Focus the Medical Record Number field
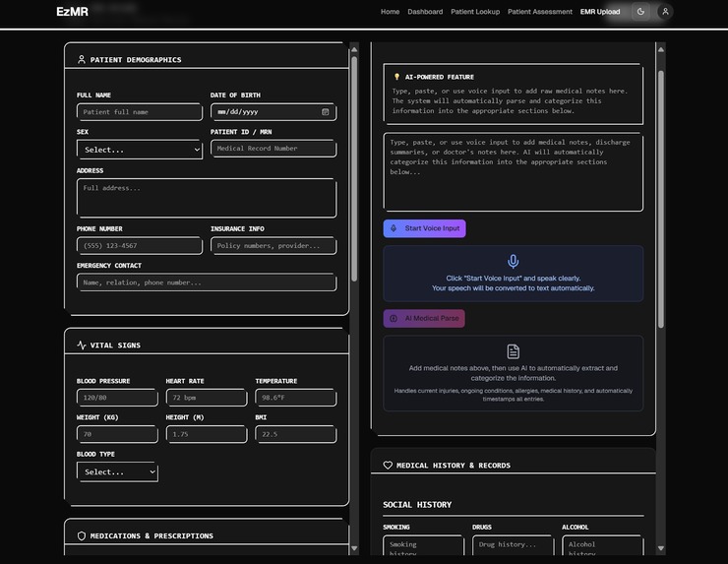The height and width of the screenshot is (564, 728). (x=273, y=149)
